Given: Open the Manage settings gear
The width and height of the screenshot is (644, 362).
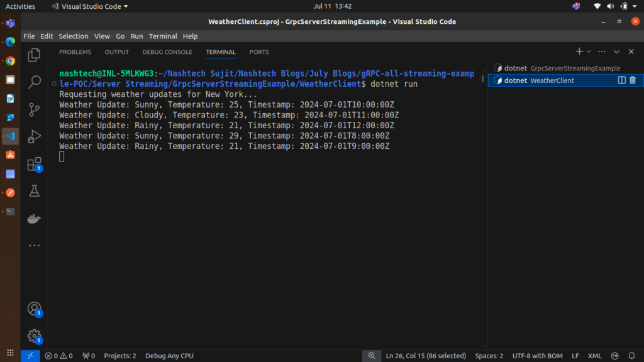Looking at the screenshot, I should coord(35,336).
